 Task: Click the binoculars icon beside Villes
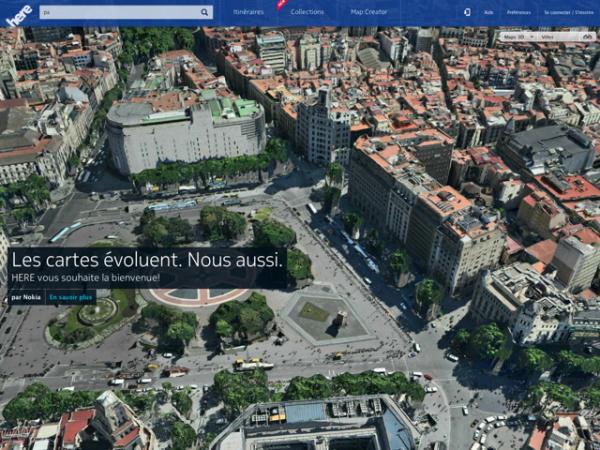pyautogui.click(x=588, y=36)
